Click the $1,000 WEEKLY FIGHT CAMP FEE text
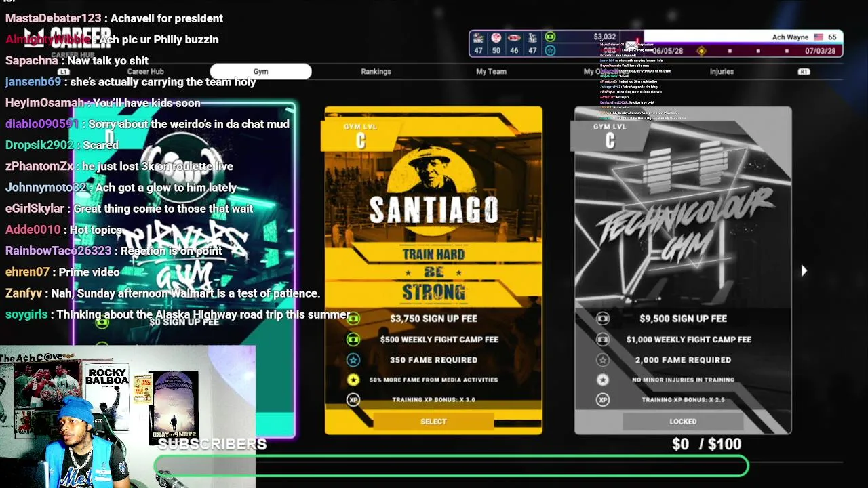This screenshot has height=488, width=868. (x=688, y=339)
